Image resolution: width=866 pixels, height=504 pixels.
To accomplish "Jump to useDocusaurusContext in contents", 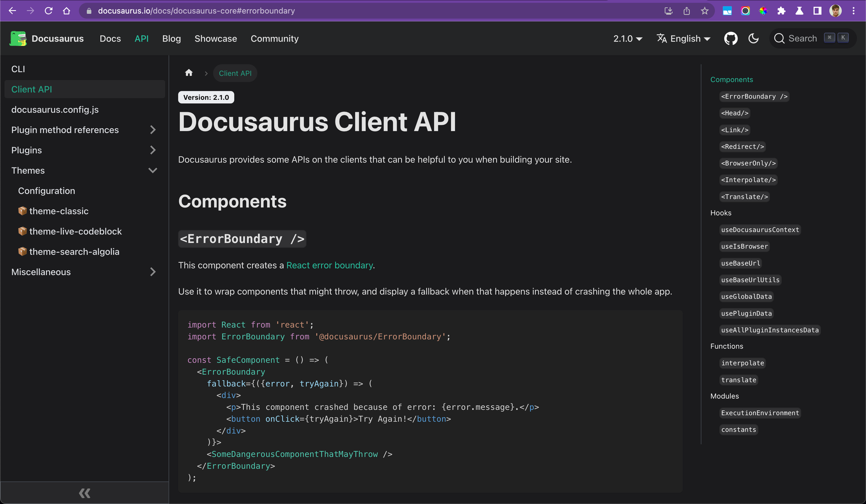I will [x=760, y=230].
